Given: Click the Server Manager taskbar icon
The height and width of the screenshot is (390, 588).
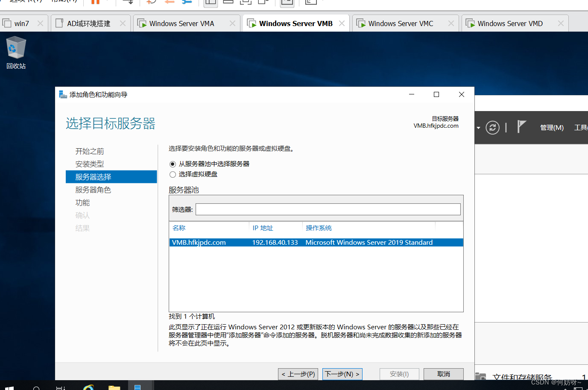Looking at the screenshot, I should (137, 387).
